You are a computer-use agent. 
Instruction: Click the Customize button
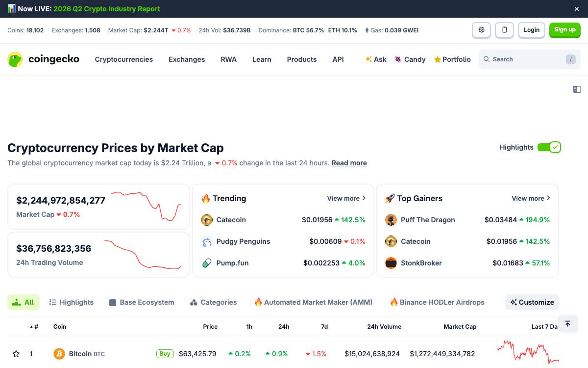(532, 302)
